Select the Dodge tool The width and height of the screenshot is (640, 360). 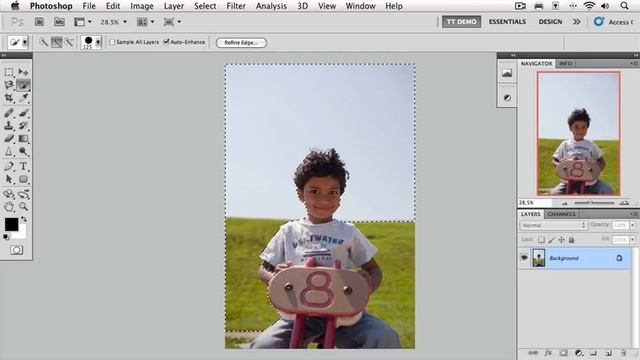tap(23, 151)
